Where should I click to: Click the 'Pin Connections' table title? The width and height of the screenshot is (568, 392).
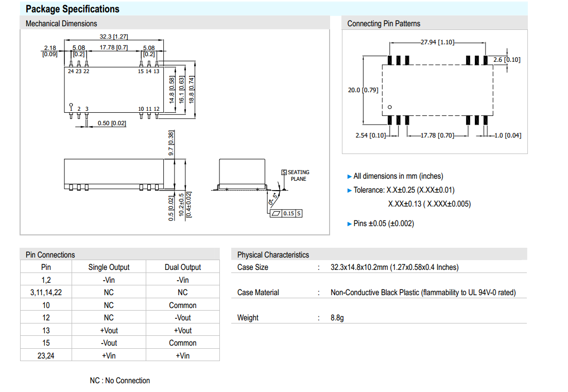click(50, 254)
